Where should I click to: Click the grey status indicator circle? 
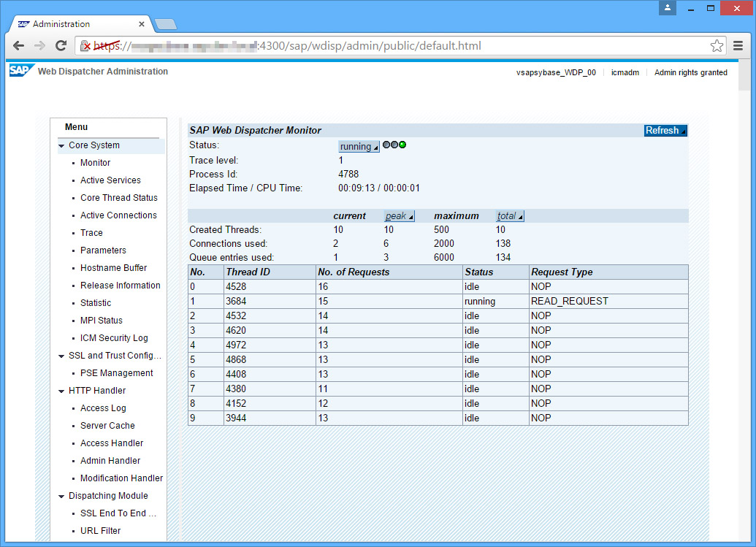coord(386,145)
